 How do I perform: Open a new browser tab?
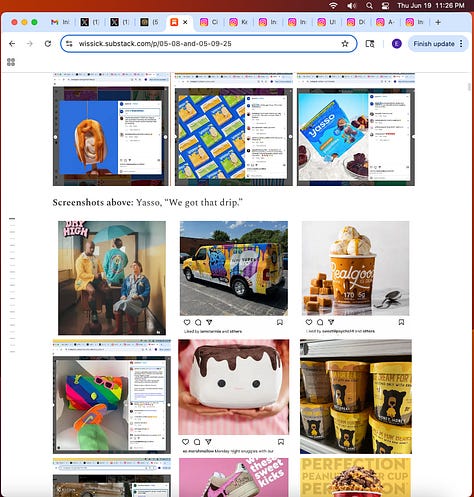point(438,22)
